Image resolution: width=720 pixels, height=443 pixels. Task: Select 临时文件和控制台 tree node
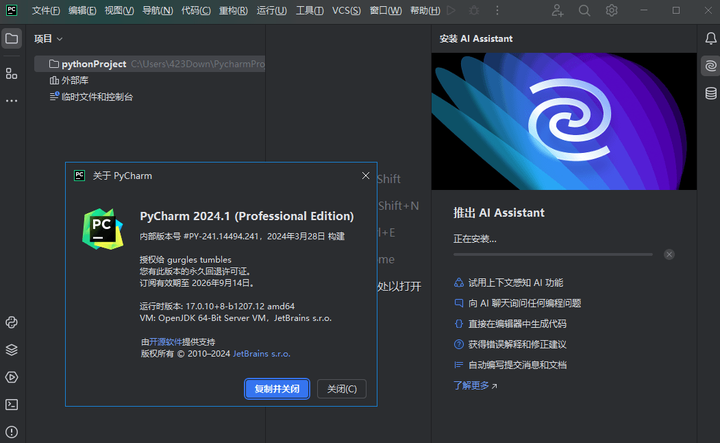[91, 97]
